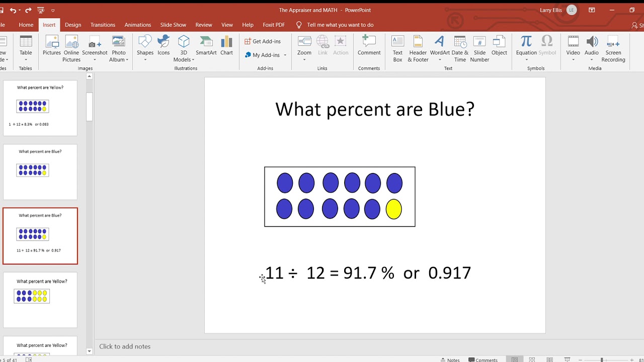Open the Help tab
The height and width of the screenshot is (362, 644).
click(x=248, y=25)
